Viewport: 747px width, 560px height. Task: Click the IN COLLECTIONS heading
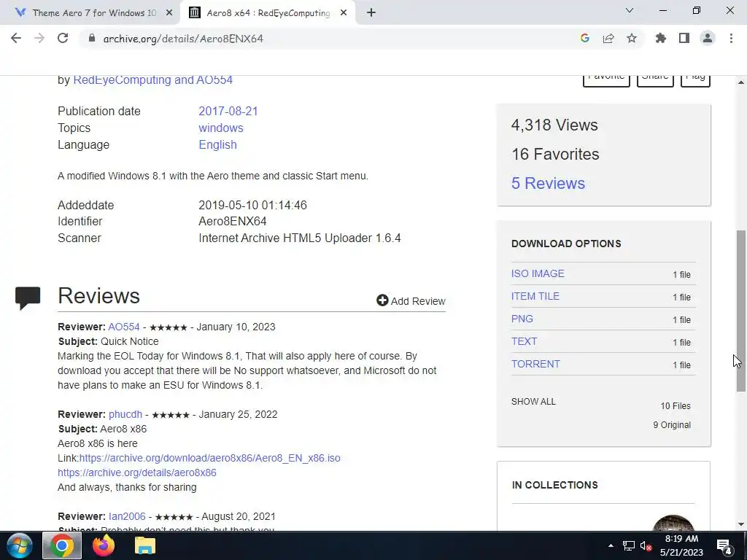pos(554,485)
